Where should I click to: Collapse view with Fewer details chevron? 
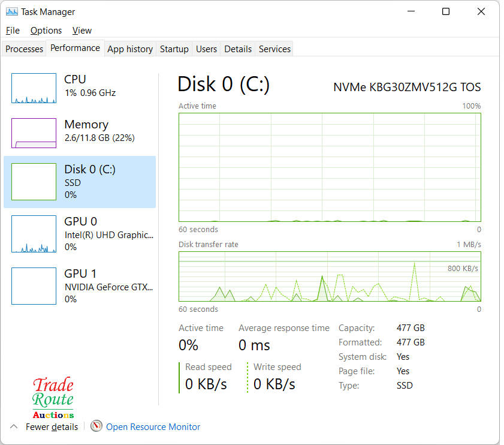pos(13,426)
